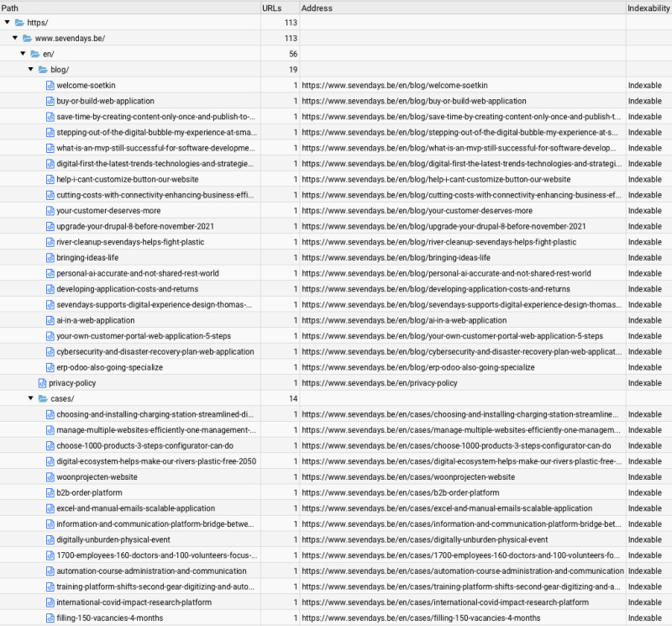Collapse the cases/ folder arrow
The height and width of the screenshot is (626, 672).
31,398
